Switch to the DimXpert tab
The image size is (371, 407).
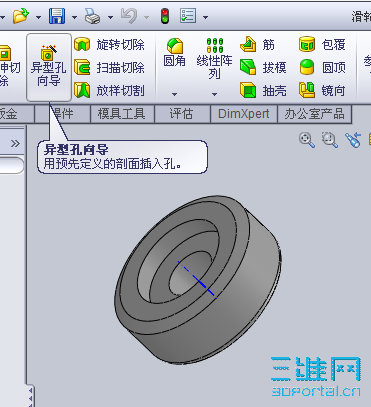pos(244,114)
